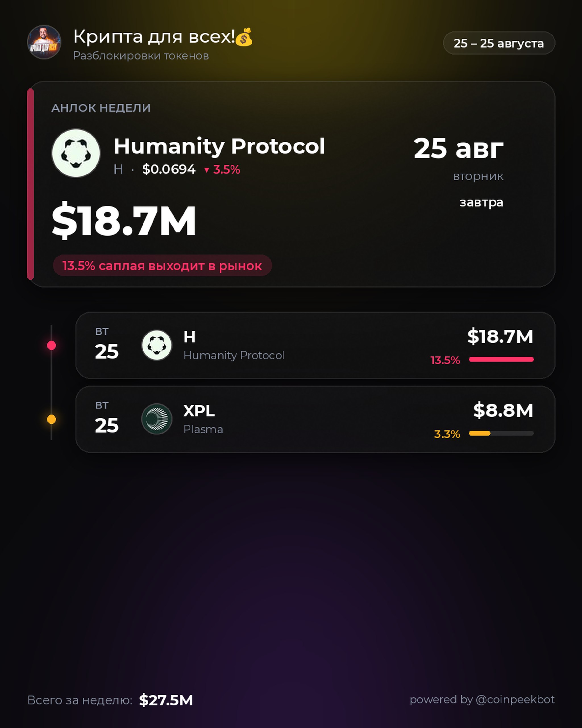Click the $8.8M Plasma unlock amount
This screenshot has width=582, height=728.
click(503, 411)
